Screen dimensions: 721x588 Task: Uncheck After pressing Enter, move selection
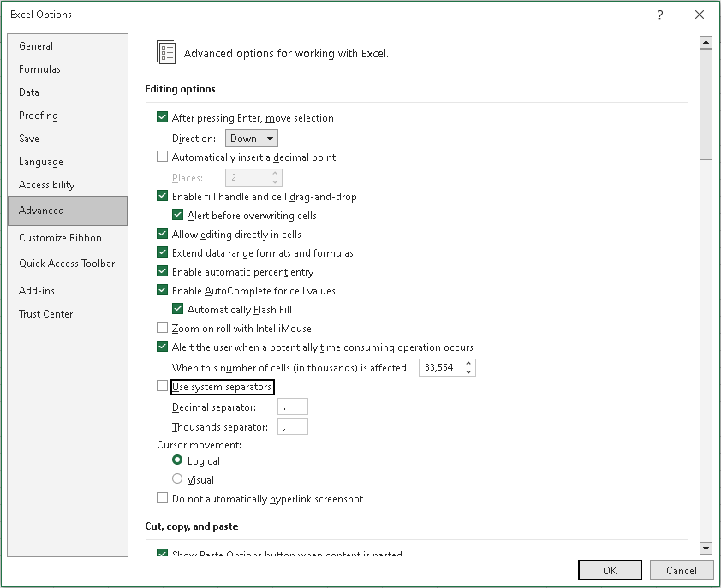[x=163, y=117]
